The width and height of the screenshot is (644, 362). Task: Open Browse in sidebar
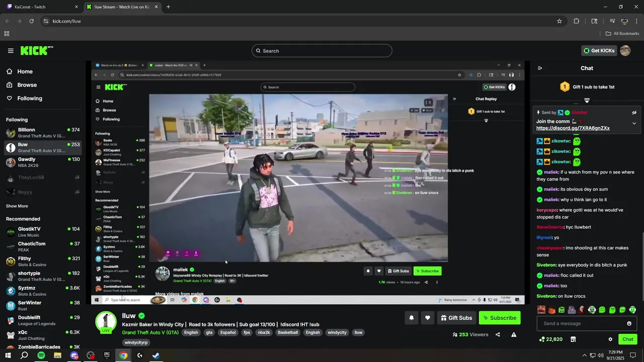(x=22, y=85)
